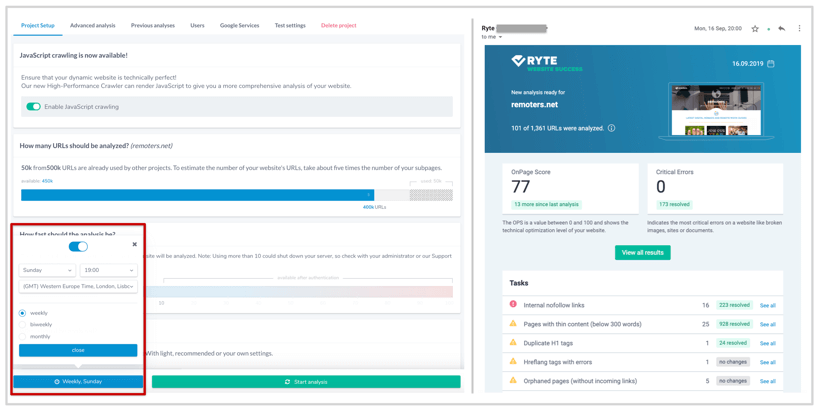
Task: Click the '928 resolved' badge
Action: (734, 324)
